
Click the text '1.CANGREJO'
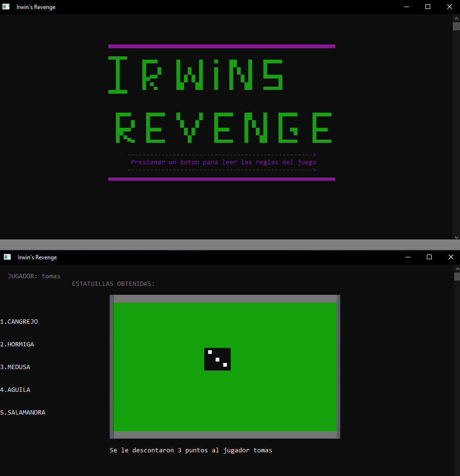point(19,321)
